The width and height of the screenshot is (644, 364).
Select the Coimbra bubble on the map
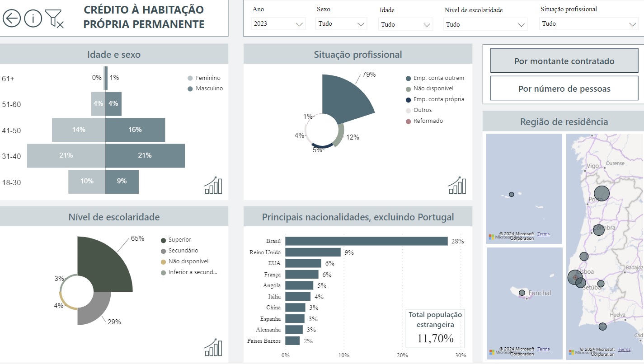pyautogui.click(x=598, y=230)
